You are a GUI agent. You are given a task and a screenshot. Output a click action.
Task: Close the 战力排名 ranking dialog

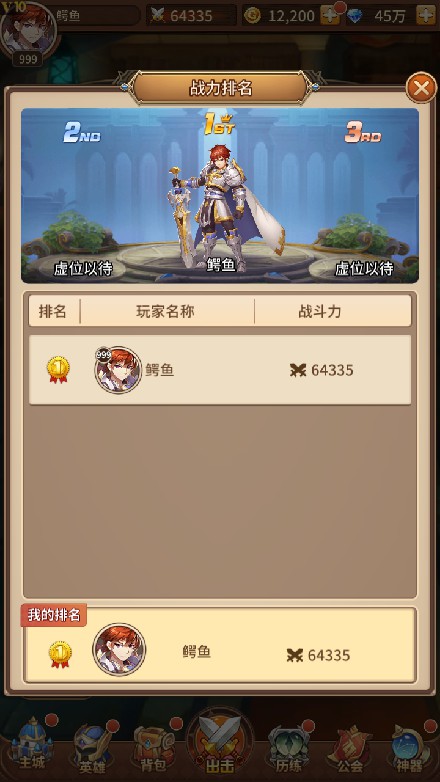click(x=422, y=89)
